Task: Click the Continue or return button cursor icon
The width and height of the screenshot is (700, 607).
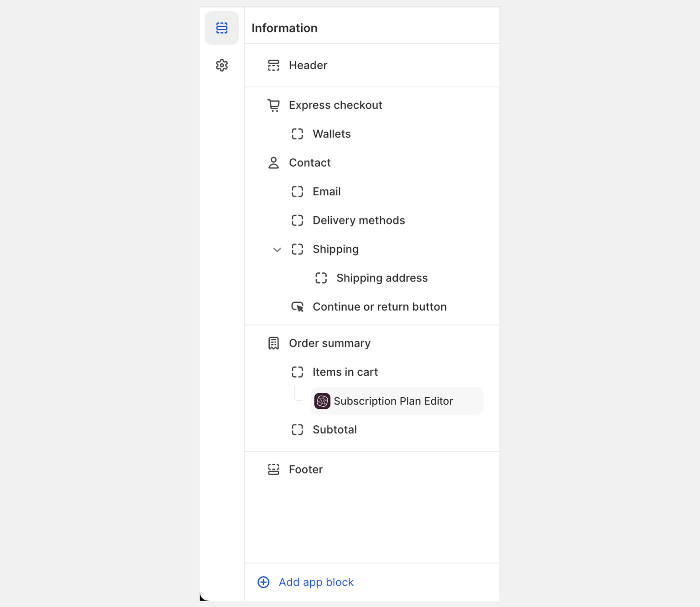Action: point(298,307)
